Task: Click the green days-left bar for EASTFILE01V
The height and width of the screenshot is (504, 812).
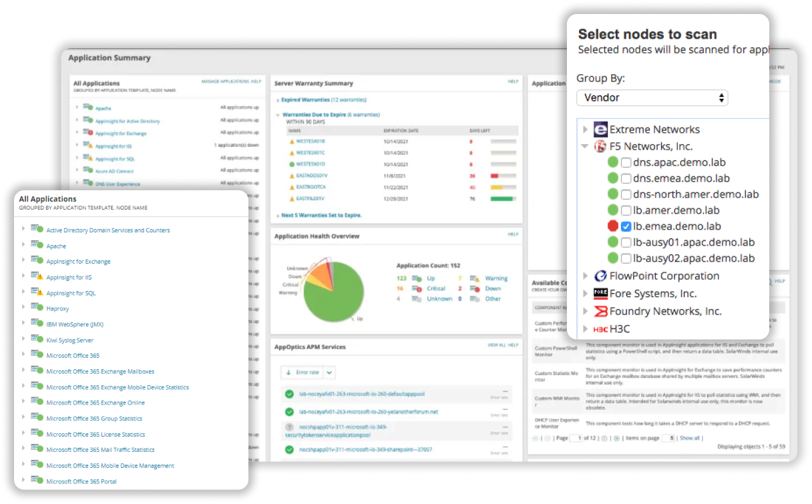Action: pyautogui.click(x=501, y=198)
